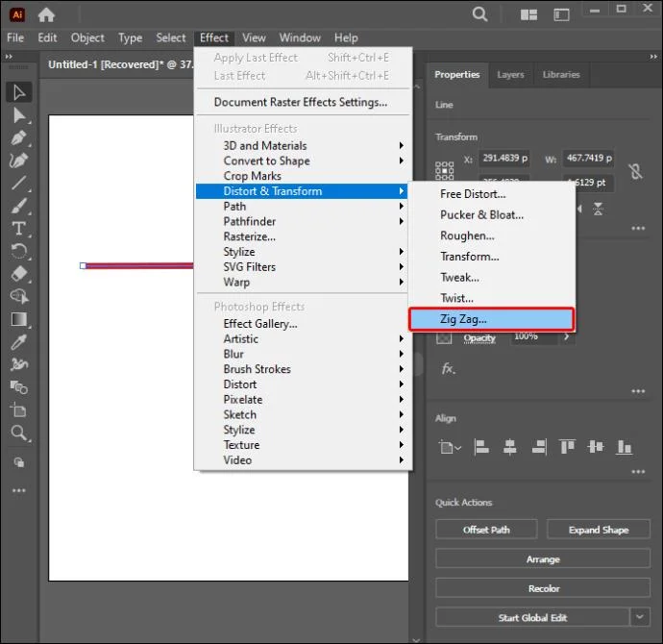Select the Type tool
Image resolution: width=663 pixels, height=644 pixels.
pos(19,229)
